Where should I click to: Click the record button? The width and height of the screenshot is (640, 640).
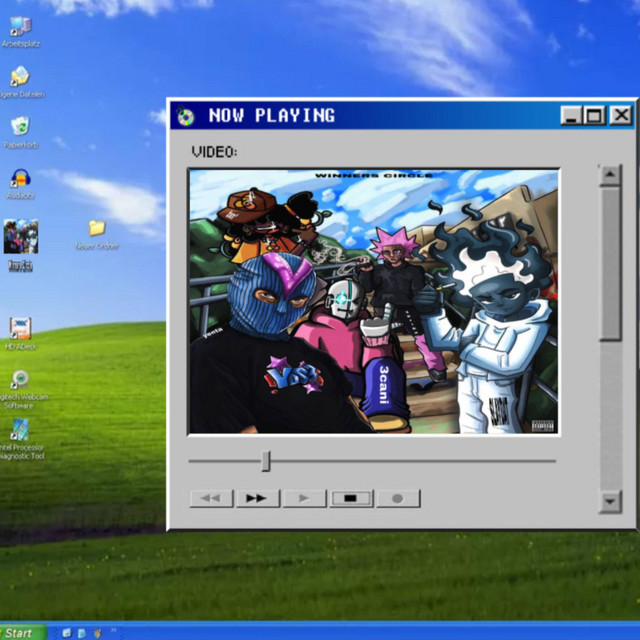[398, 498]
